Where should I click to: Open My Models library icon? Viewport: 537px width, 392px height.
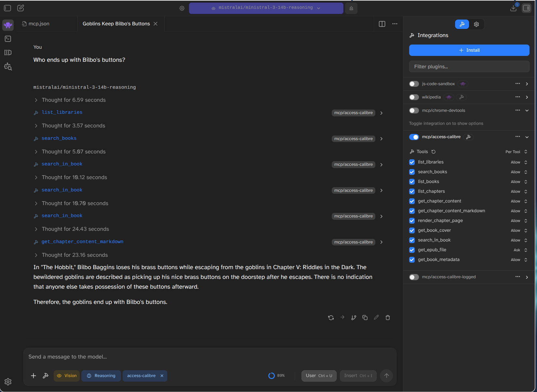[x=8, y=53]
